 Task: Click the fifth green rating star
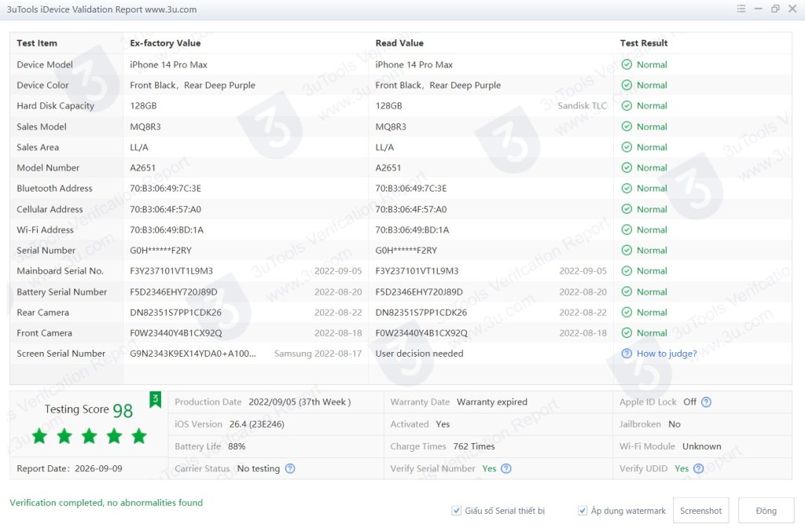tap(139, 437)
